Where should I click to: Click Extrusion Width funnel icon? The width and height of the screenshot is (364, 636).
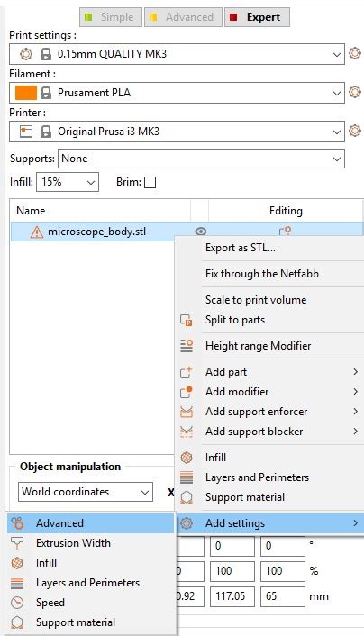point(17,543)
